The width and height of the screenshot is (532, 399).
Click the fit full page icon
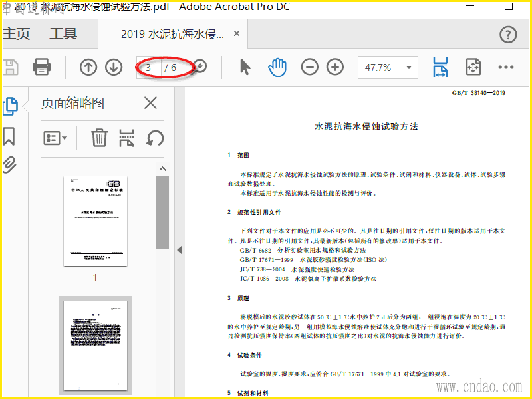coord(473,67)
